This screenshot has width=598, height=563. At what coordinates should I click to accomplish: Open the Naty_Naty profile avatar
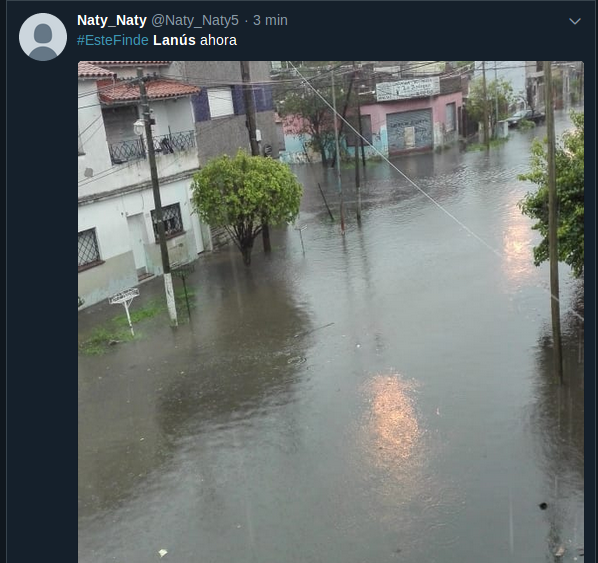(x=43, y=37)
